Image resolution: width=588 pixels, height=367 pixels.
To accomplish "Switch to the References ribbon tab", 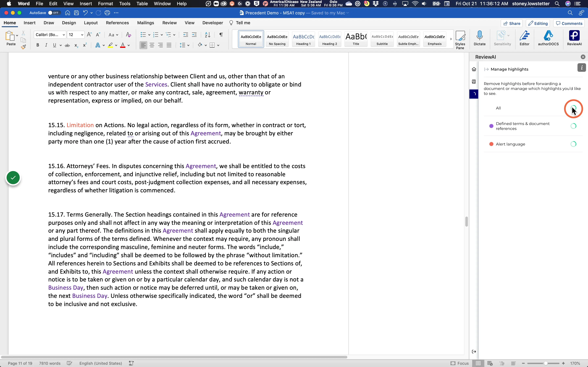I will click(x=117, y=23).
